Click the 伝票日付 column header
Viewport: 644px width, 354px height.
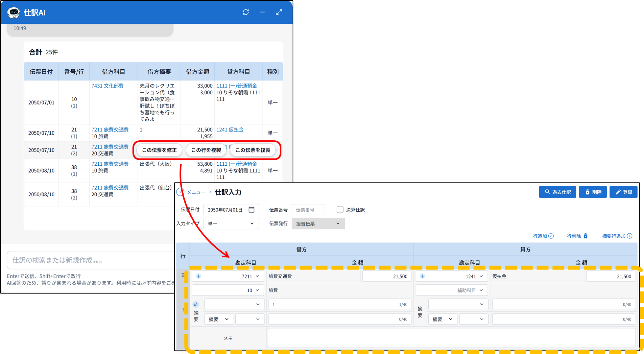click(41, 72)
